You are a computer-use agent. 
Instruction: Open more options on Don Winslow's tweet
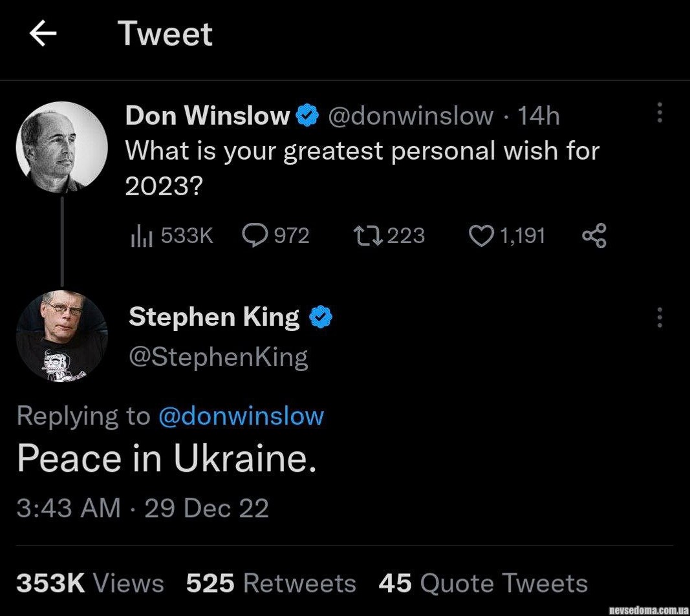coord(660,112)
